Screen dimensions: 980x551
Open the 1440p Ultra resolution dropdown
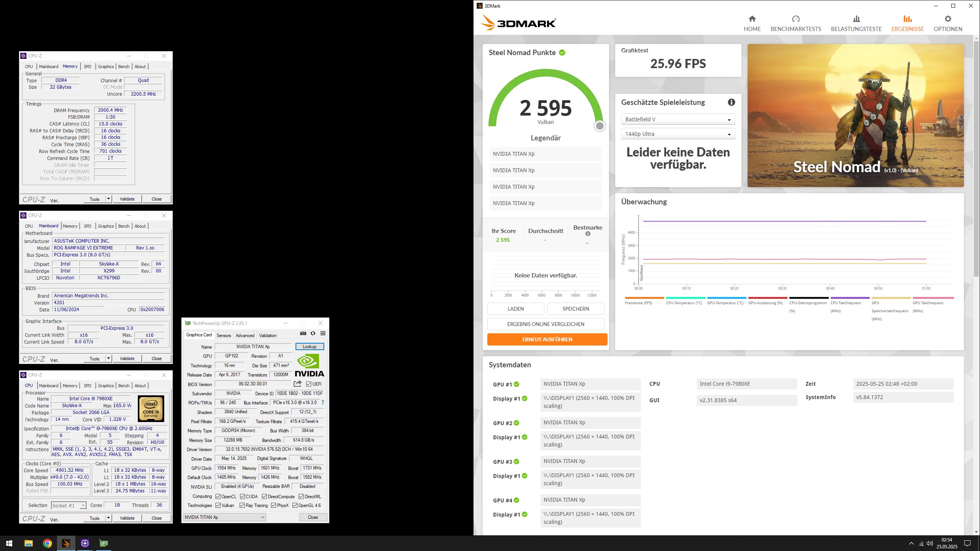pyautogui.click(x=678, y=134)
